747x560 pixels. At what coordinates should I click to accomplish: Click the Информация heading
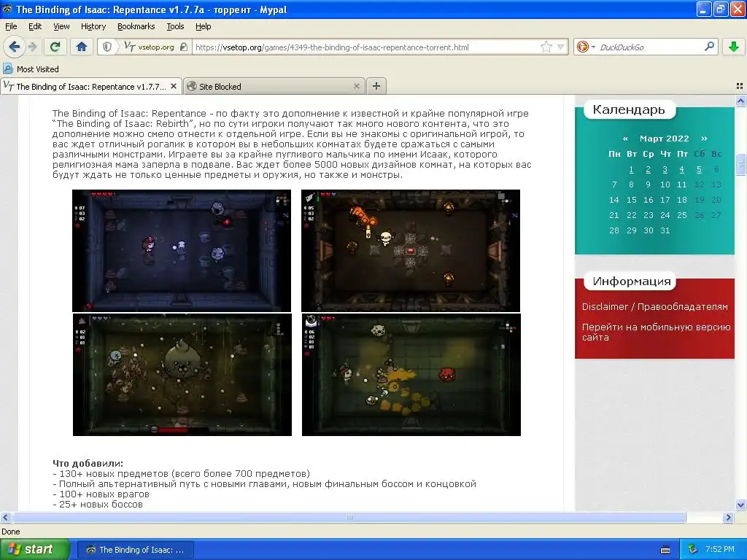click(631, 281)
